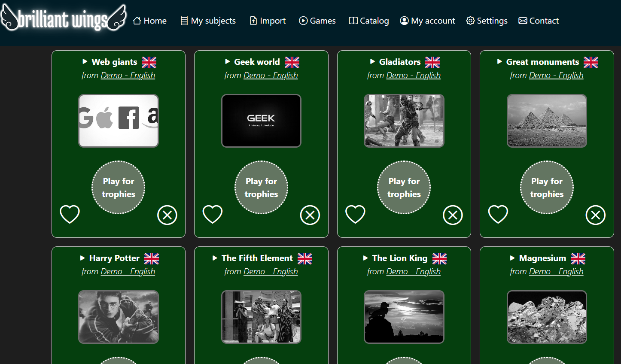Browse the Catalog
Image resolution: width=621 pixels, height=364 pixels.
click(369, 21)
